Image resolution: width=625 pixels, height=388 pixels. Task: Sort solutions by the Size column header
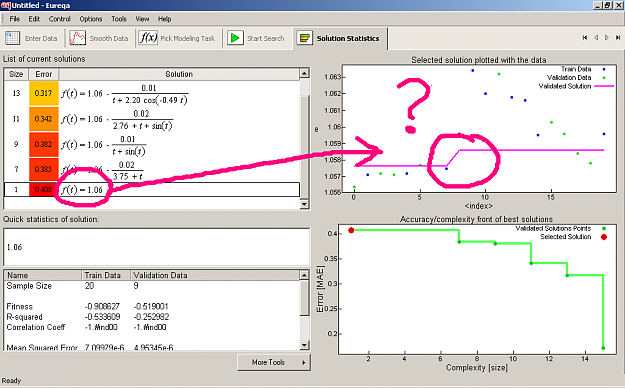16,74
